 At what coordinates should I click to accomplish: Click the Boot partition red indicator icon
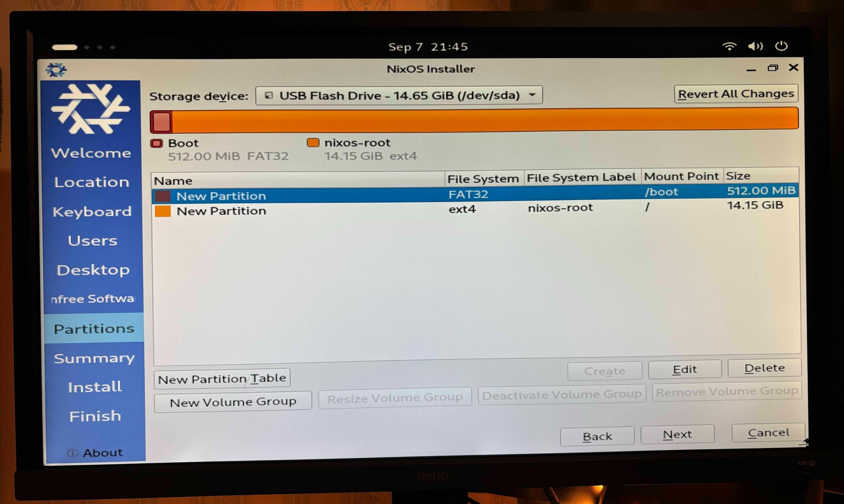155,142
